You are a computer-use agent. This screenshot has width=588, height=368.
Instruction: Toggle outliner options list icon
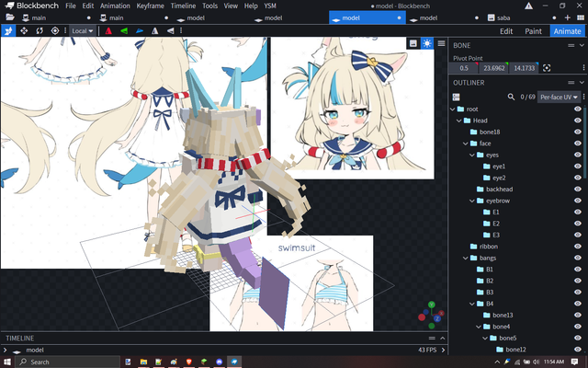coord(456,97)
